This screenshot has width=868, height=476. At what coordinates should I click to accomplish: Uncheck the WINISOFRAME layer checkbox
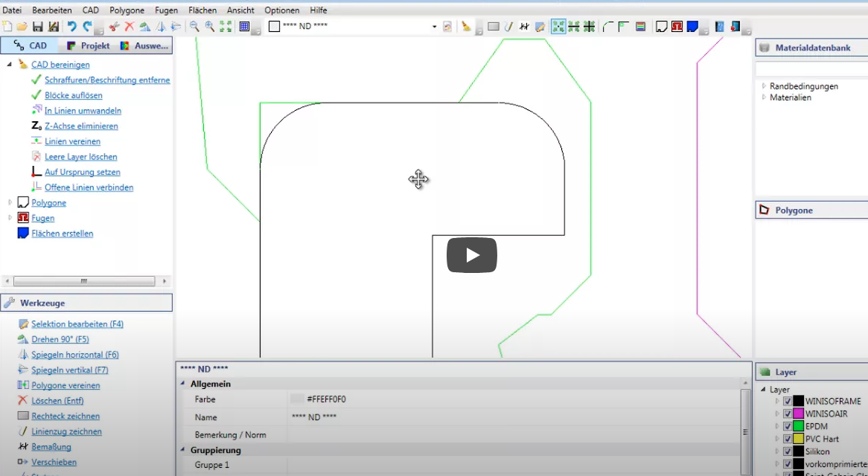click(x=788, y=402)
